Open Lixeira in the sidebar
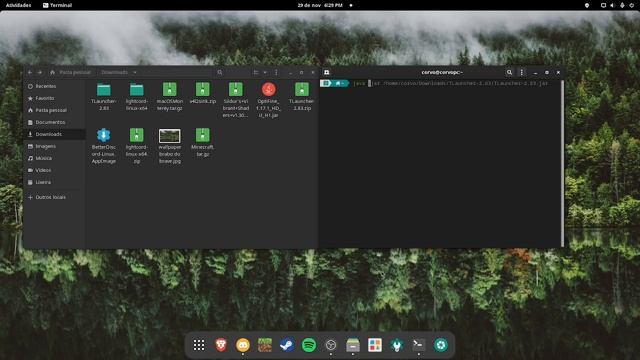The image size is (640, 360). pos(54,182)
